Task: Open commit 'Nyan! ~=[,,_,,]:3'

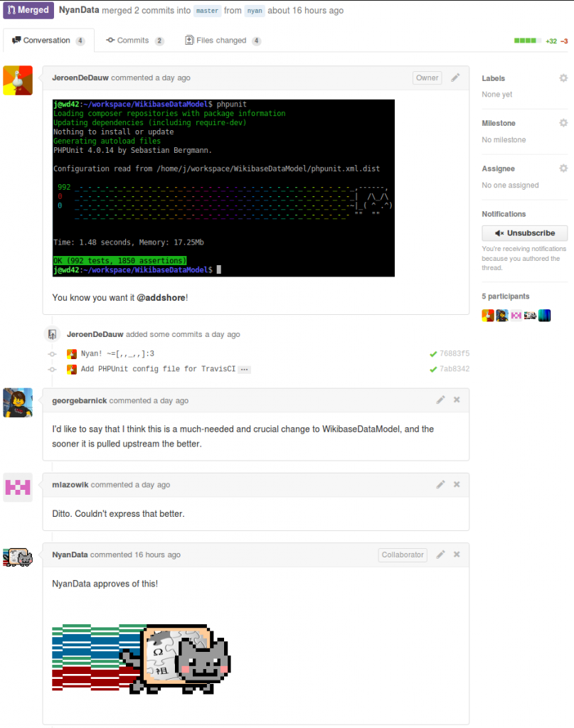Action: 117,354
